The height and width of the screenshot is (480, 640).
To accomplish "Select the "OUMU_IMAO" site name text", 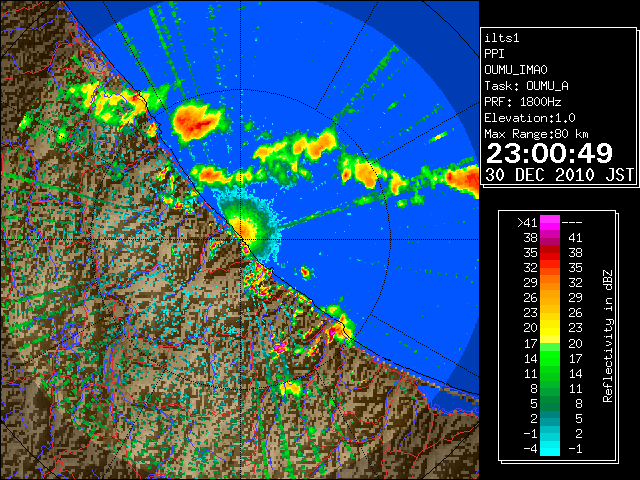I will pos(516,70).
